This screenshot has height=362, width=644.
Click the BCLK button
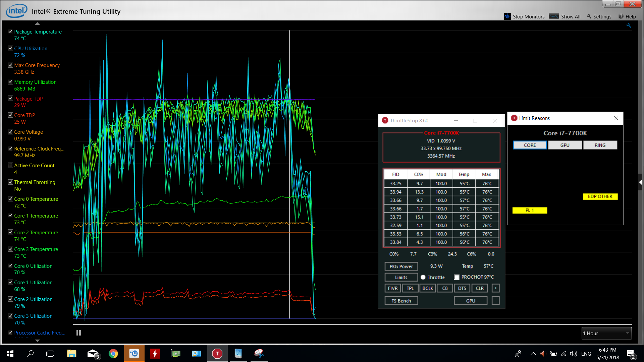(428, 288)
